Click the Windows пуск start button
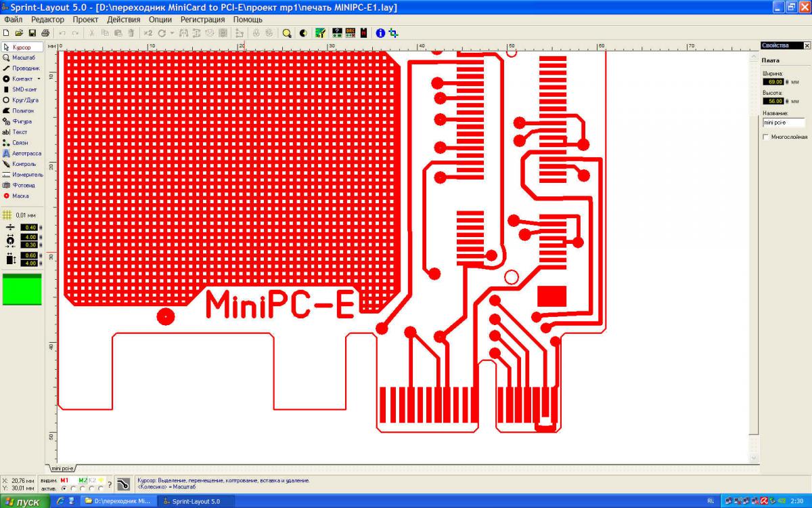Screen dimensions: 812x508 (24, 502)
